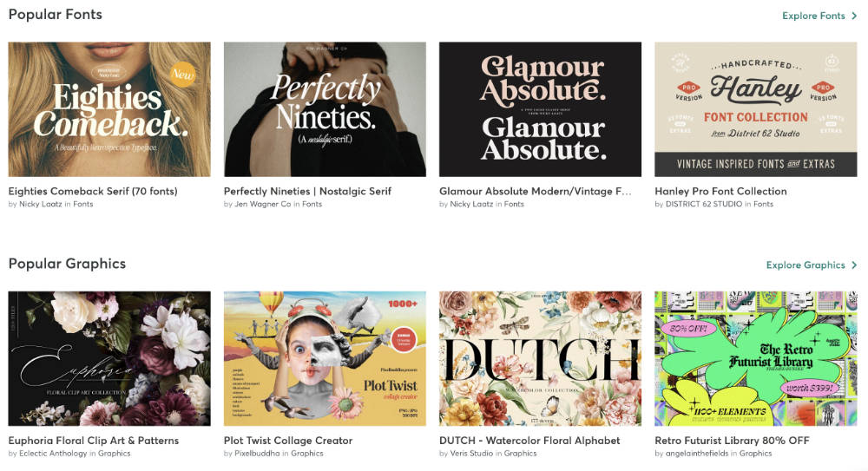Click the Plot Twist Collage Creator title
868x471 pixels.
pos(288,441)
